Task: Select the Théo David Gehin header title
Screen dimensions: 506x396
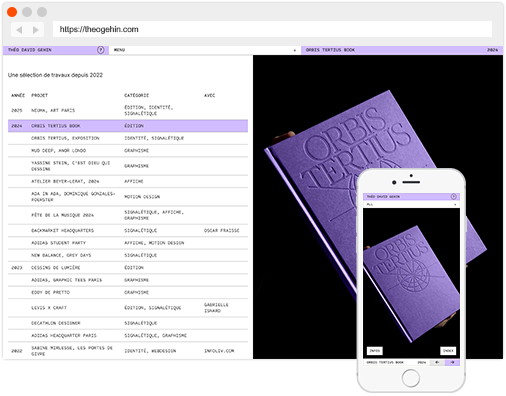Action: [30, 50]
